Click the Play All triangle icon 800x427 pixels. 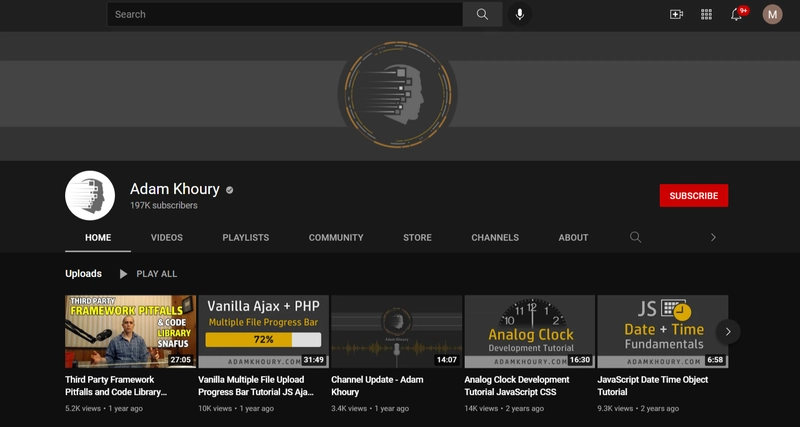coord(123,274)
